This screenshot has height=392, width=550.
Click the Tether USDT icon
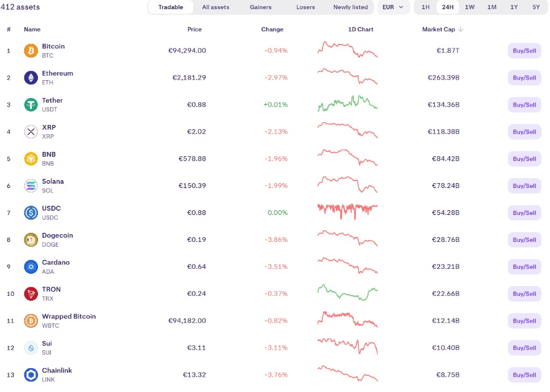pyautogui.click(x=31, y=105)
